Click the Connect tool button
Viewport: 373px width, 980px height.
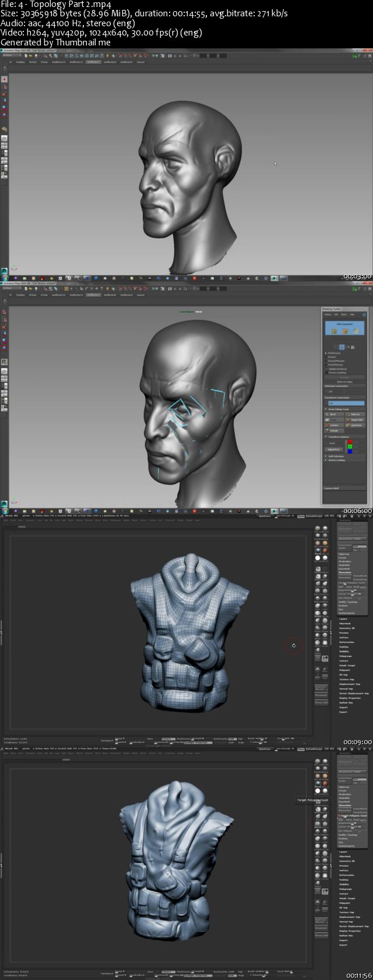click(x=335, y=426)
